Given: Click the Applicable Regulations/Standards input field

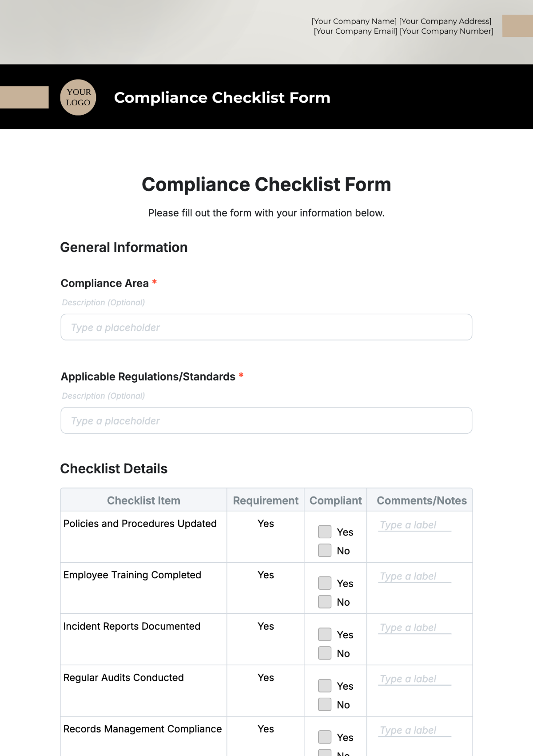Looking at the screenshot, I should point(266,420).
